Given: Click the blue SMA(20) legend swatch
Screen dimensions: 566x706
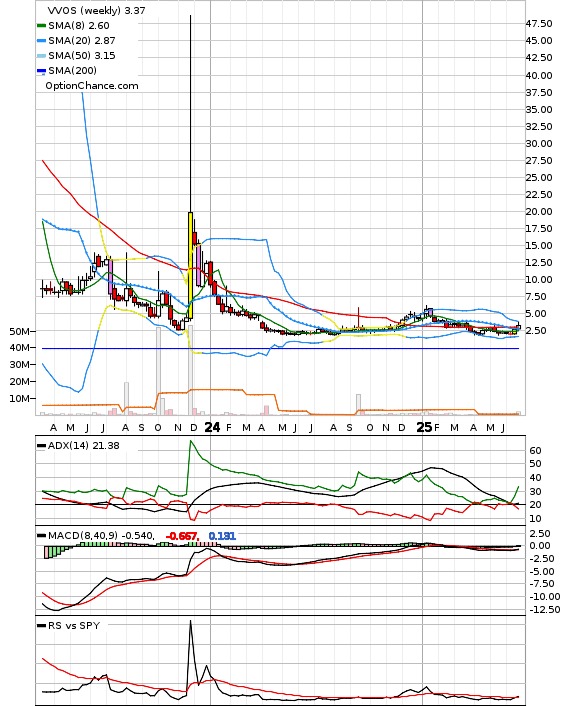Looking at the screenshot, I should (x=41, y=41).
